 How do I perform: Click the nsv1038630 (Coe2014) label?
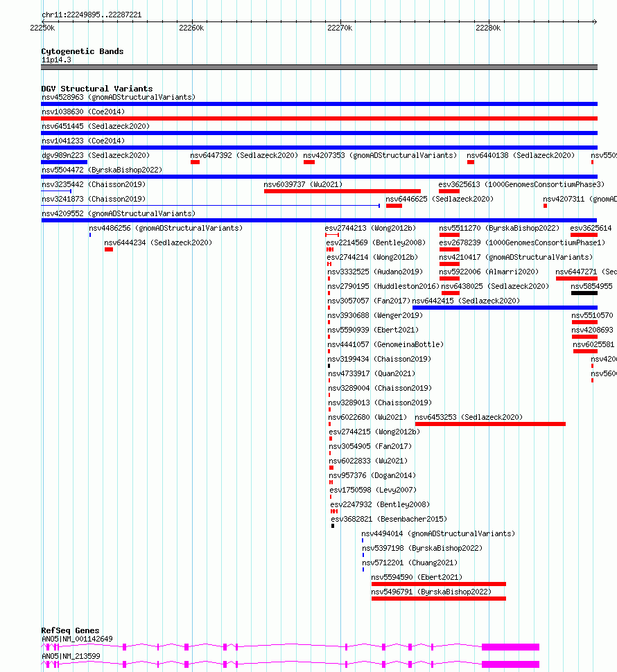click(x=83, y=112)
